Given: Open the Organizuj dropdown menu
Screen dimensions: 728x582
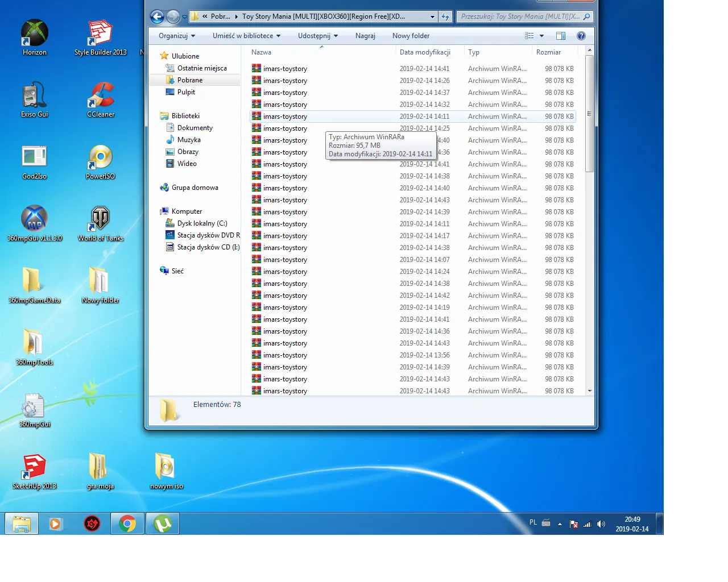Looking at the screenshot, I should point(177,36).
